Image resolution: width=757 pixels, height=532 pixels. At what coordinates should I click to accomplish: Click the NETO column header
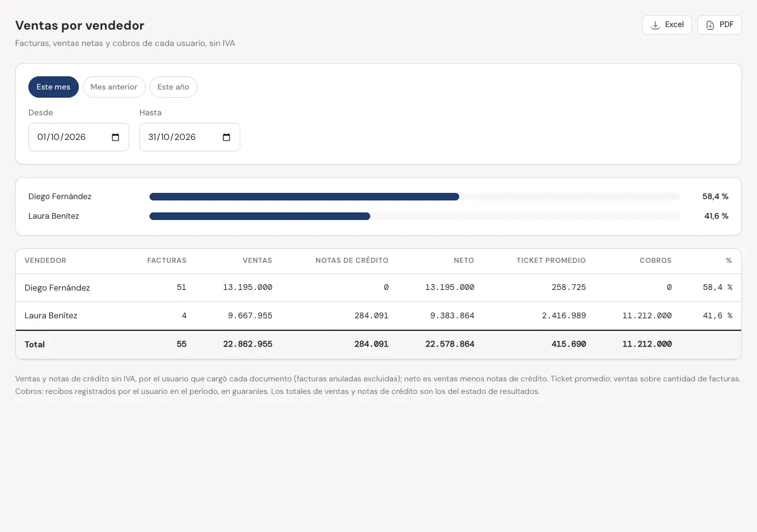(x=464, y=260)
